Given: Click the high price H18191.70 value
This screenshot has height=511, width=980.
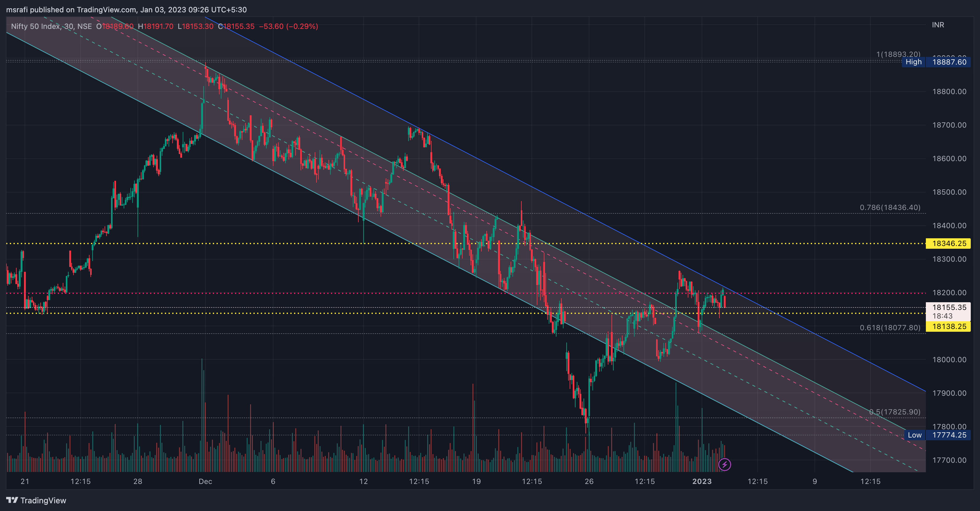Looking at the screenshot, I should coord(155,26).
